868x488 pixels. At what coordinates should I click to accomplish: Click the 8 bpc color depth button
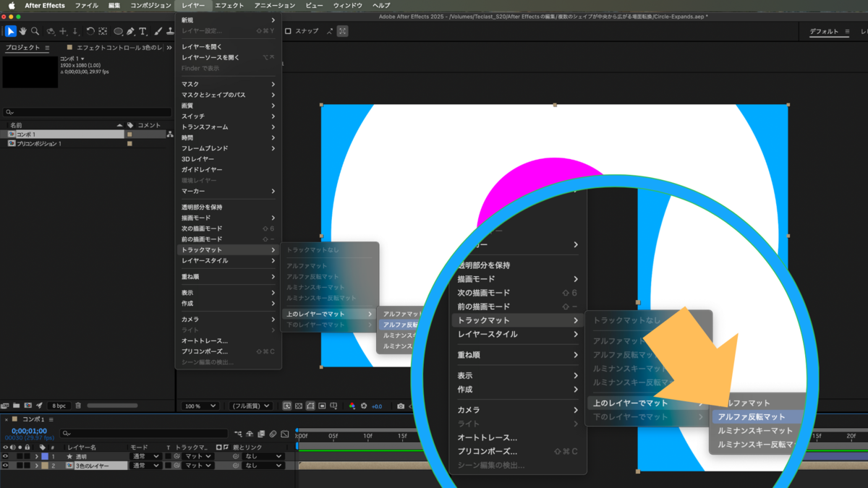59,406
